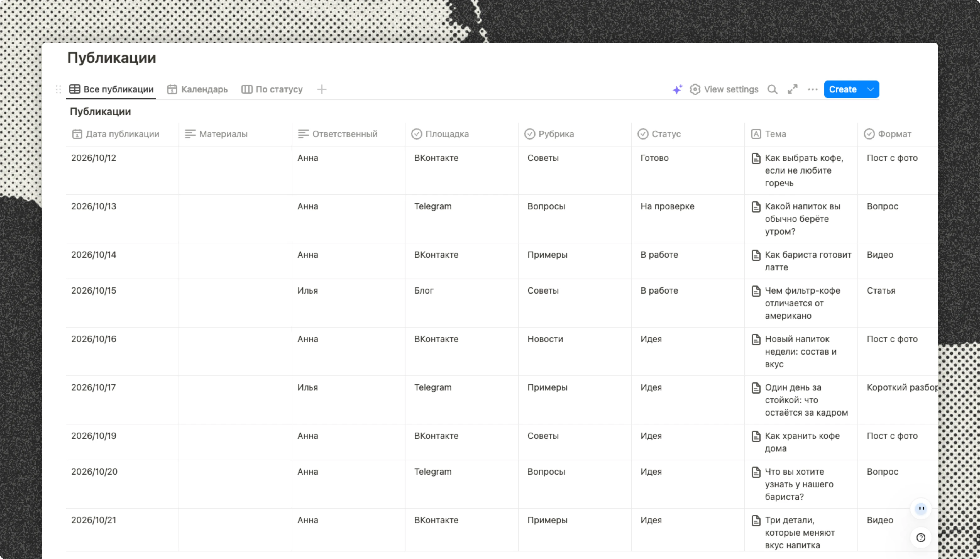The image size is (980, 559).
Task: Click the AI sparkle icon in toolbar
Action: pos(677,90)
